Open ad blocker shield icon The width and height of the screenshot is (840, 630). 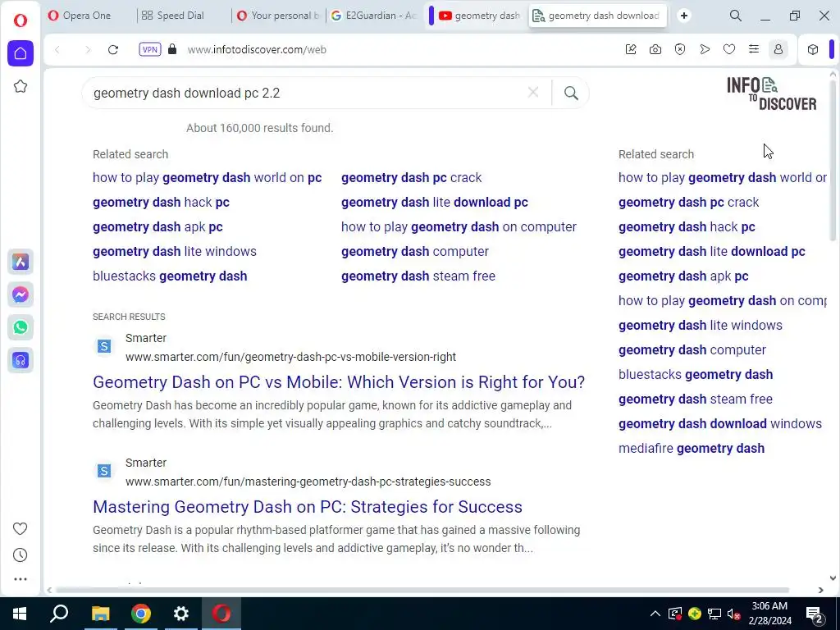pos(680,49)
